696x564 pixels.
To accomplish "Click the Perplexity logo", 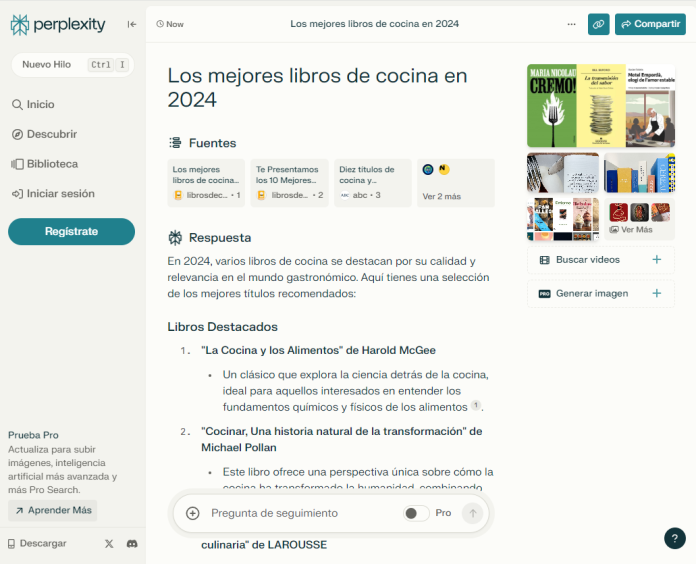I will click(x=58, y=24).
